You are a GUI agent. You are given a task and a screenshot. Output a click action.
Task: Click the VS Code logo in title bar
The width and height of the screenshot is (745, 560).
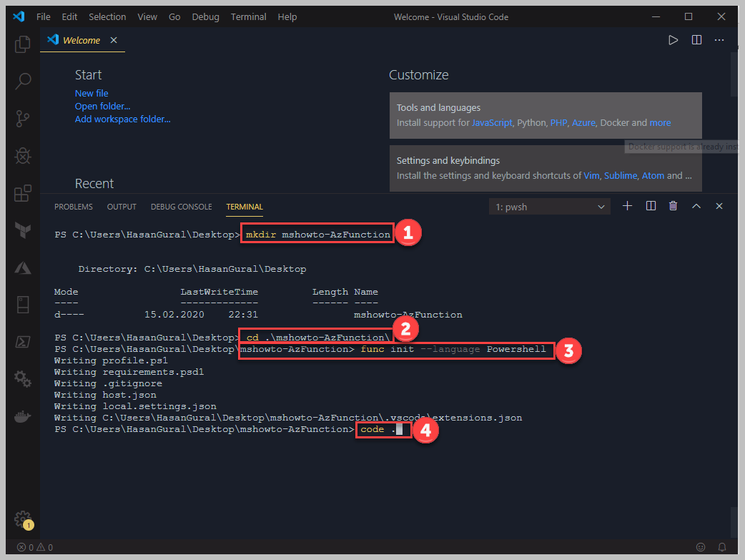pos(19,16)
